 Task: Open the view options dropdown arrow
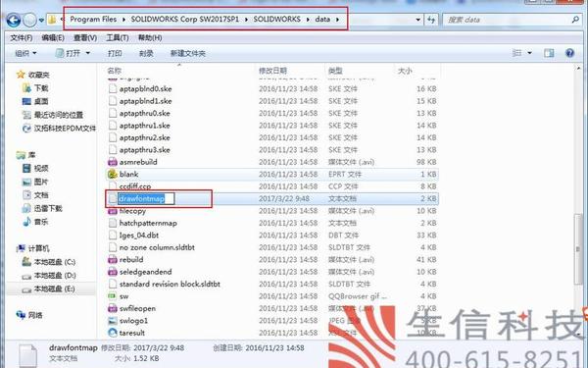(530, 53)
